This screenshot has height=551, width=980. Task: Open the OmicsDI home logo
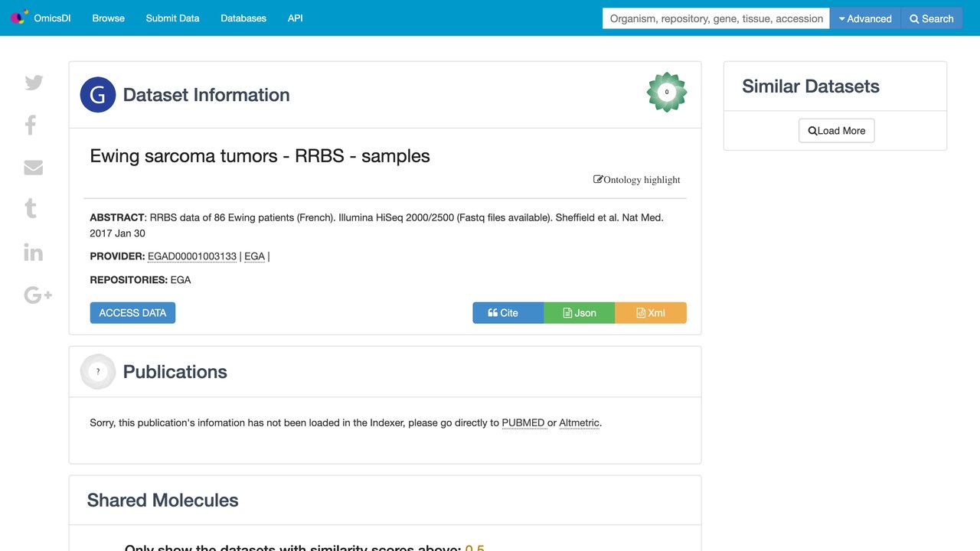(41, 18)
